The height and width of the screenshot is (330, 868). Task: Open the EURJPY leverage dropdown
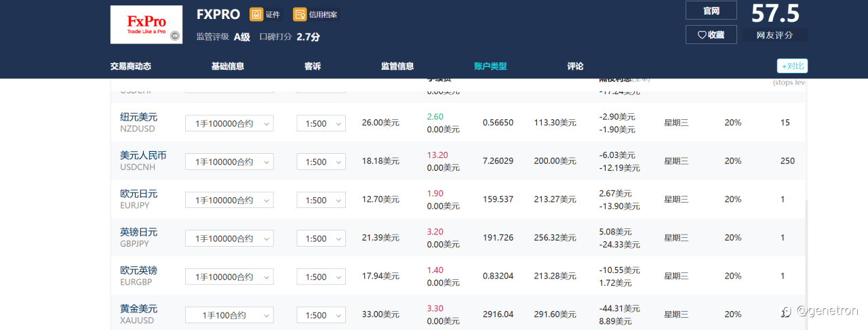click(321, 200)
